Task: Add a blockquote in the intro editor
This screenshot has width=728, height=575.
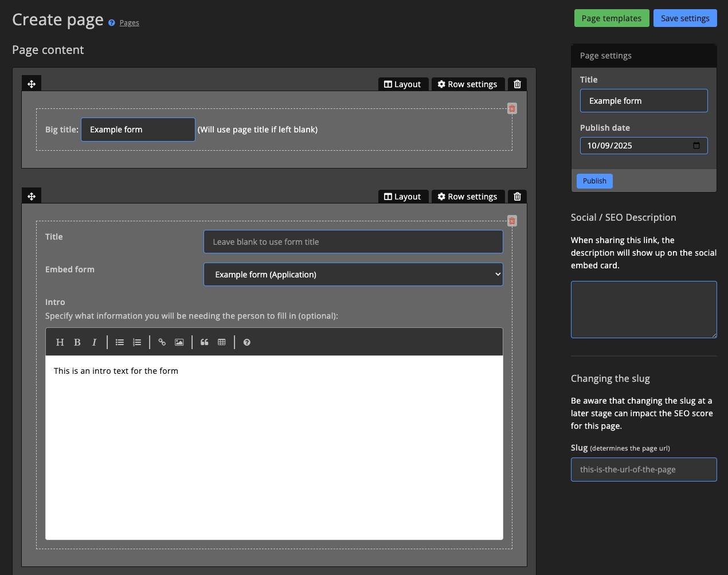Action: [x=204, y=342]
